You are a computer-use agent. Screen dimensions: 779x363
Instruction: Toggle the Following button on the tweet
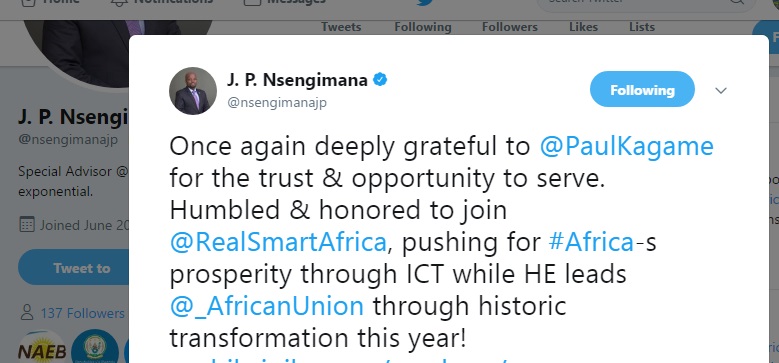(x=642, y=89)
